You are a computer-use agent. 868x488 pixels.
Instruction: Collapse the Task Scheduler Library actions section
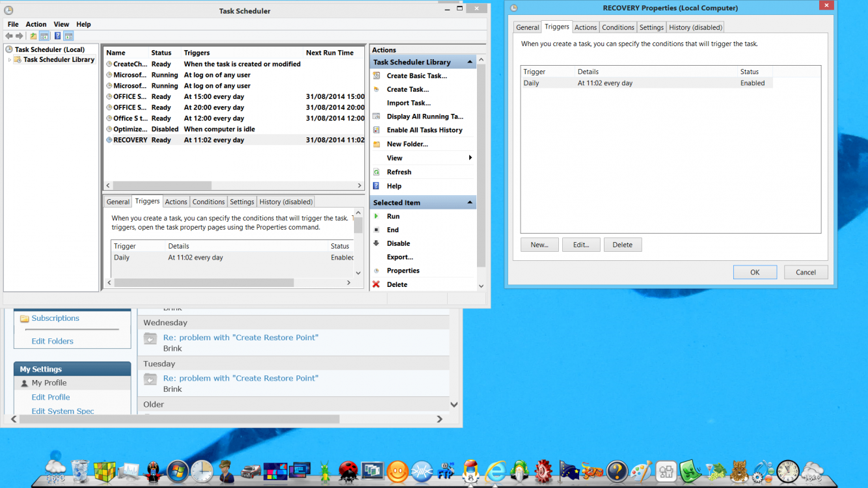pyautogui.click(x=470, y=62)
